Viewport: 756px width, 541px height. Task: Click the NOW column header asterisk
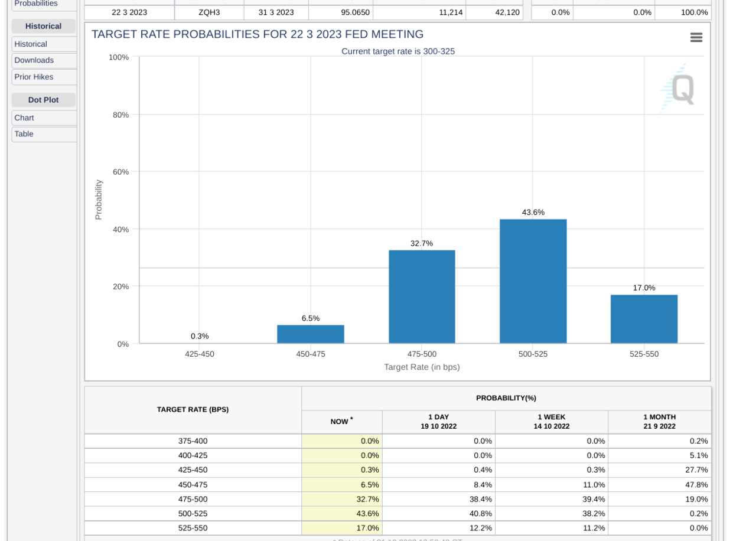coord(351,418)
